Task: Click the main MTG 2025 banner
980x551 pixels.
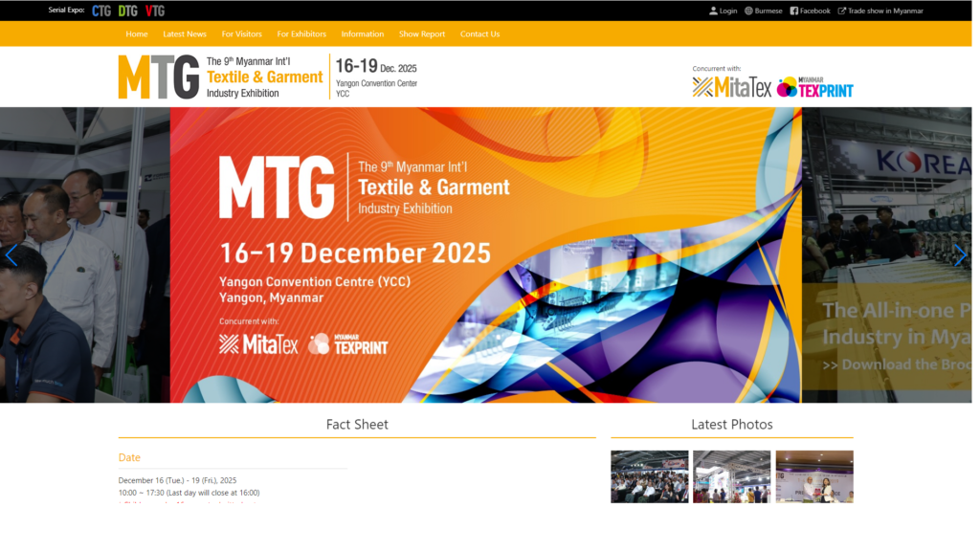Action: [x=485, y=254]
